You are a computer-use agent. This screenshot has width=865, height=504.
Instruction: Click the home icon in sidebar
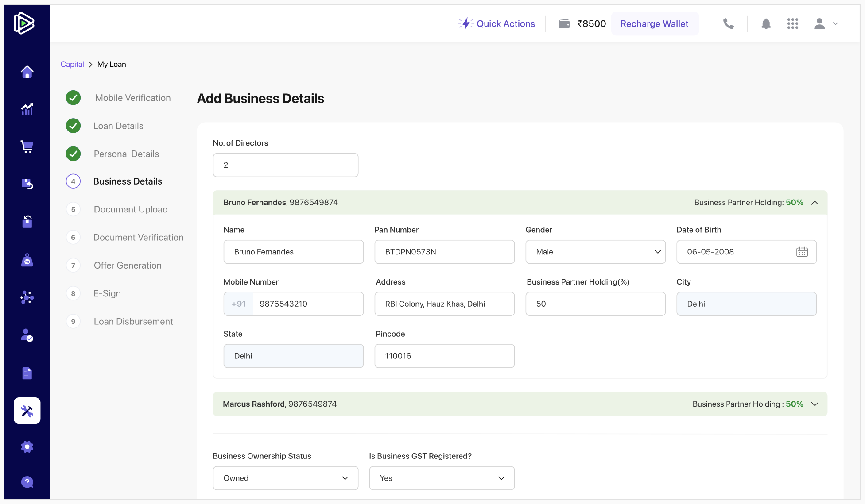27,72
